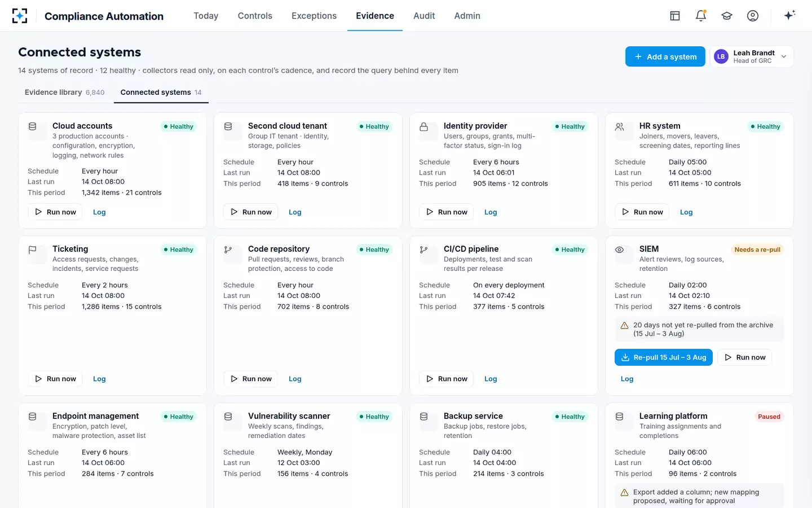Viewport: 812px width, 508px height.
Task: Click the On every deployment schedule value
Action: coord(509,285)
